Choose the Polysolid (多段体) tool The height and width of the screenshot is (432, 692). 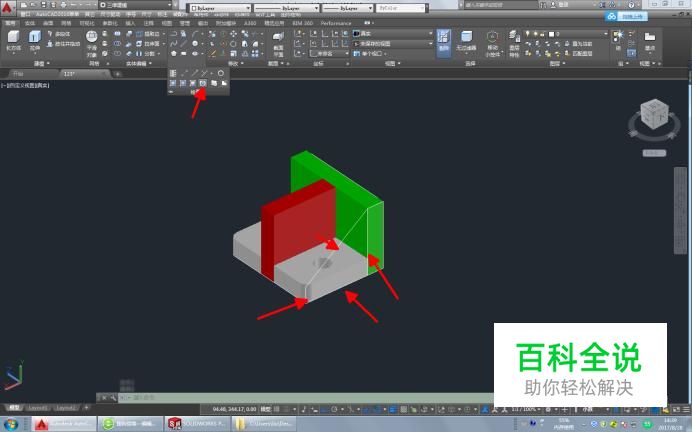(x=59, y=34)
